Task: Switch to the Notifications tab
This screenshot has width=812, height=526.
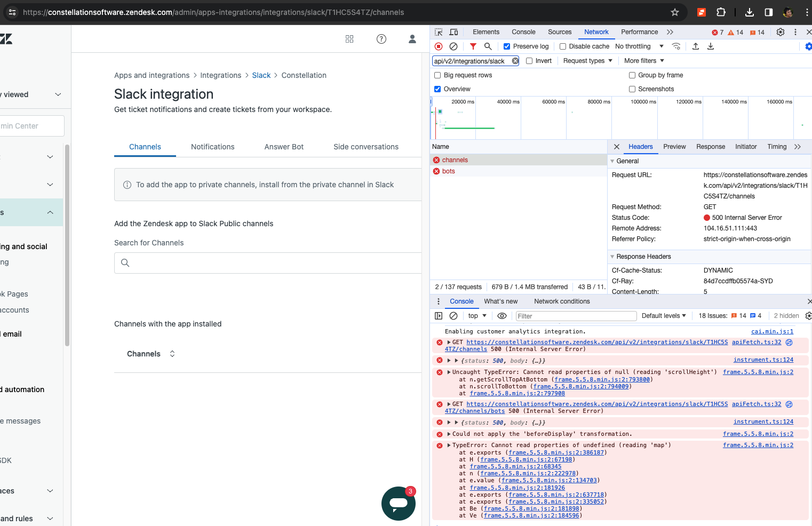Action: (212, 147)
